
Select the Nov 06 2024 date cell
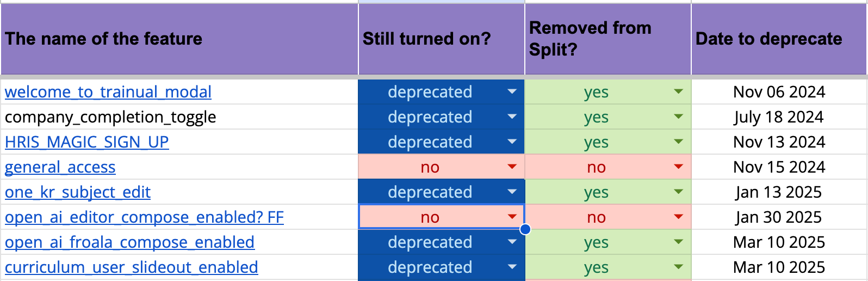(779, 92)
